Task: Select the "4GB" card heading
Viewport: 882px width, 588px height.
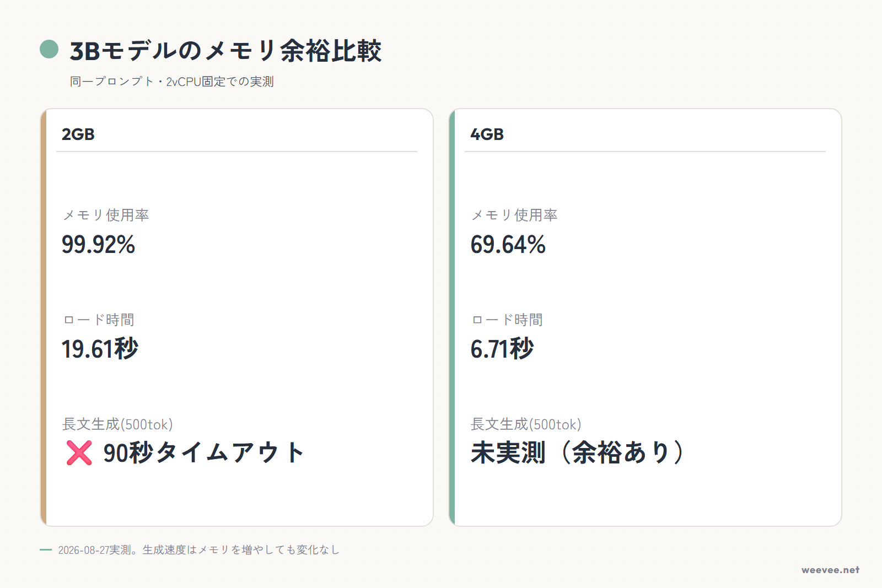Action: [x=487, y=134]
